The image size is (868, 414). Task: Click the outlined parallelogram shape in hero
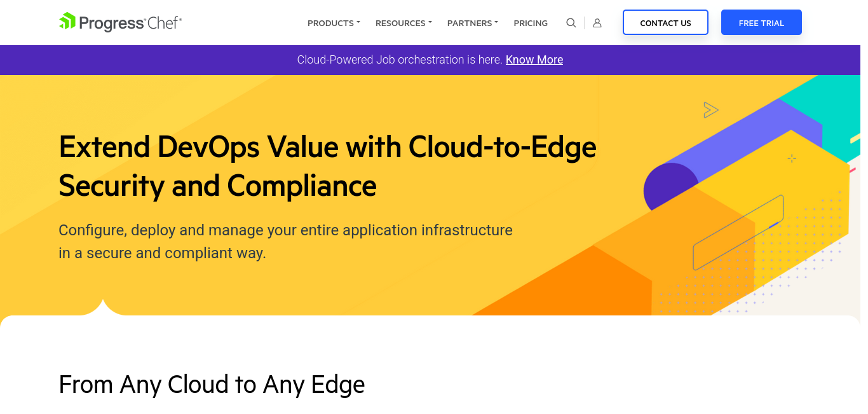click(738, 233)
